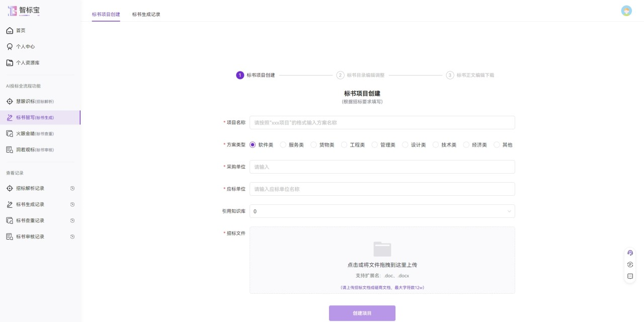Click the clock icon beside 招标解析记录

[x=72, y=188]
